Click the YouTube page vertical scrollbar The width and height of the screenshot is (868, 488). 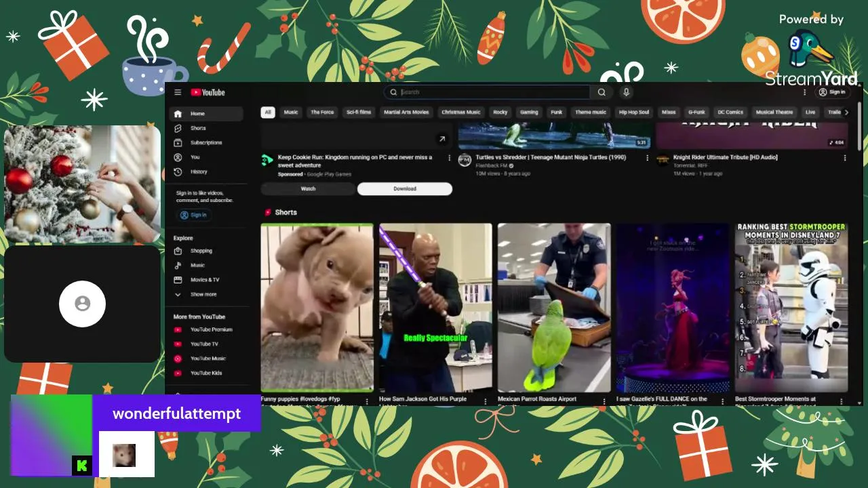pos(860,125)
